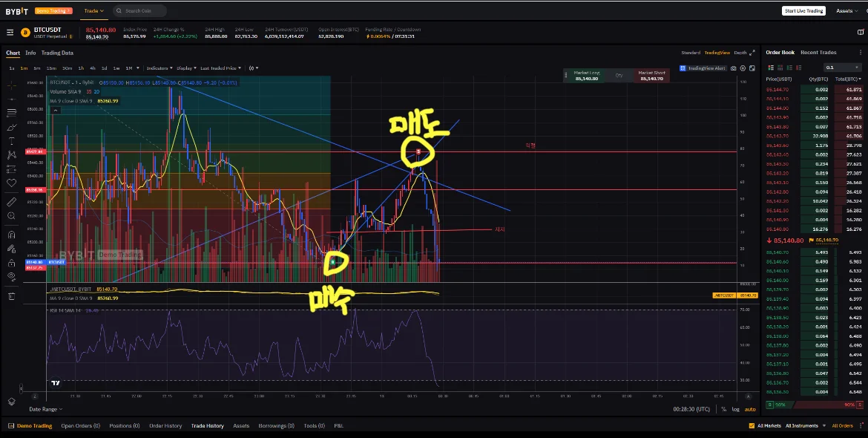Switch to the Info tab
868x438 pixels.
tap(30, 53)
